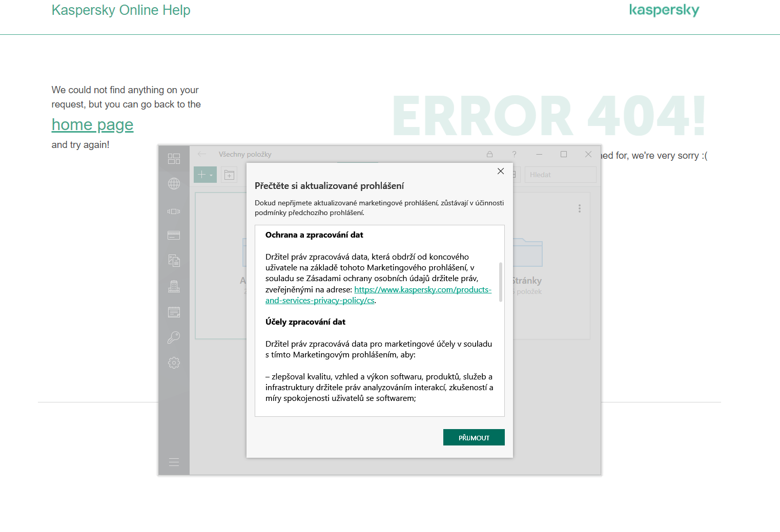Open addresses building icon in sidebar
This screenshot has width=780, height=532.
click(x=174, y=286)
